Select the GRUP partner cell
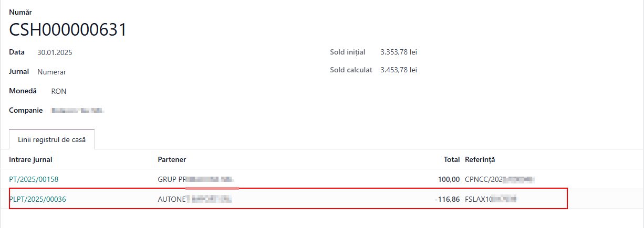The image size is (644, 228). [196, 179]
